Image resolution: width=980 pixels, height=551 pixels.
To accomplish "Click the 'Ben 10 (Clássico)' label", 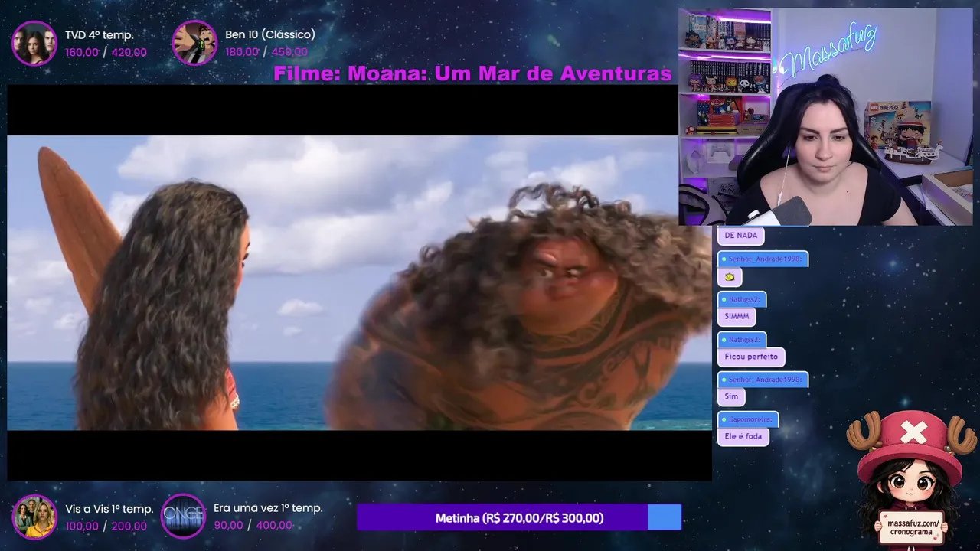I will 270,34.
